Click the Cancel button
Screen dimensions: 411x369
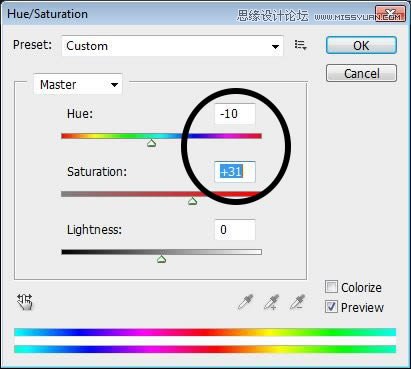click(361, 73)
